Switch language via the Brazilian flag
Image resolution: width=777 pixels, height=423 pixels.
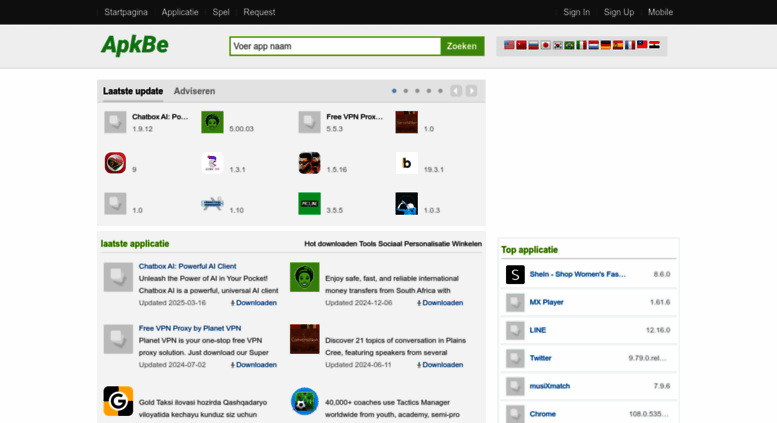click(x=570, y=46)
